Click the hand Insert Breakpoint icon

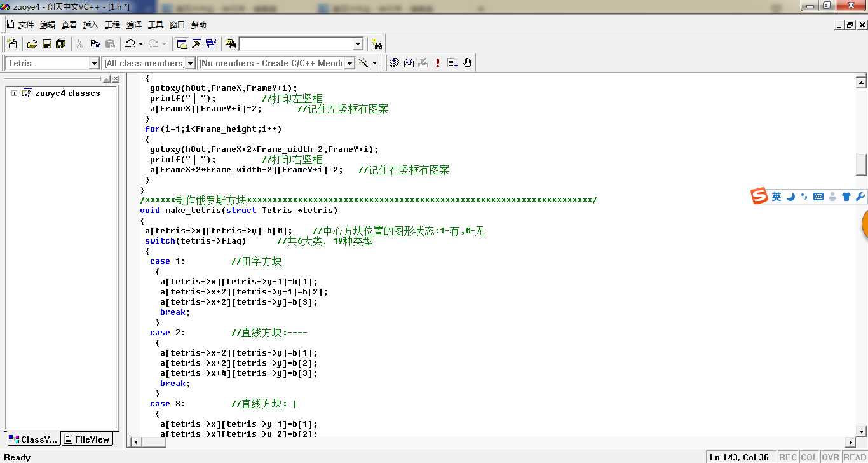467,63
